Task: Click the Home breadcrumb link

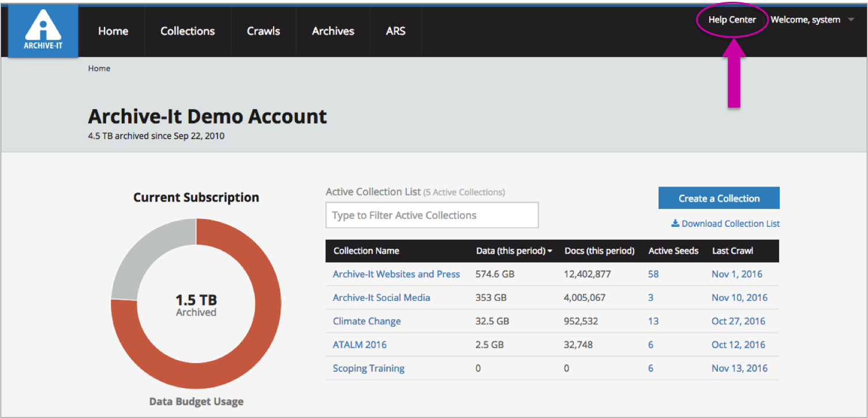Action: [x=99, y=68]
